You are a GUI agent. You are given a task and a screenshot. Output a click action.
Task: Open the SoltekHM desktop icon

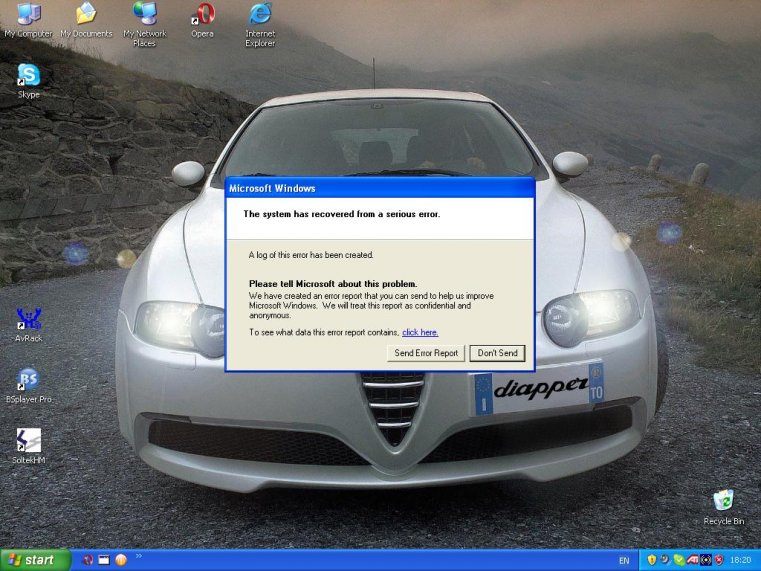coord(28,441)
